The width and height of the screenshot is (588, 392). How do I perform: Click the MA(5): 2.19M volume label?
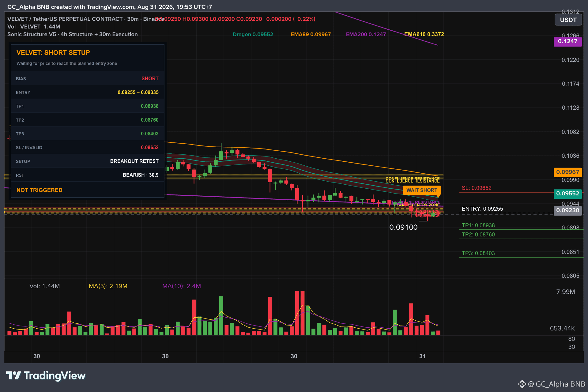click(x=108, y=286)
